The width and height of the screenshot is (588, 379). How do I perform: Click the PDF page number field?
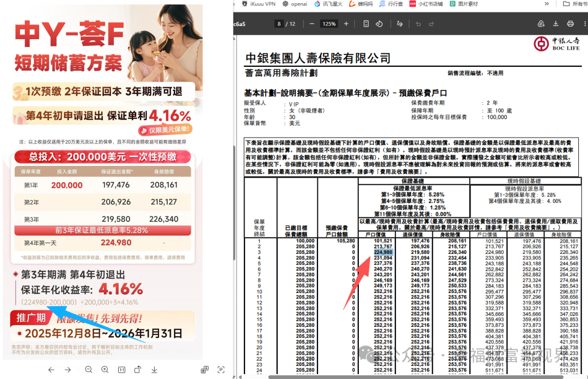click(x=280, y=24)
